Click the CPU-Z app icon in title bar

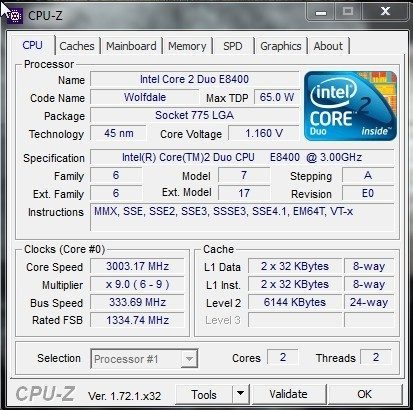click(14, 15)
